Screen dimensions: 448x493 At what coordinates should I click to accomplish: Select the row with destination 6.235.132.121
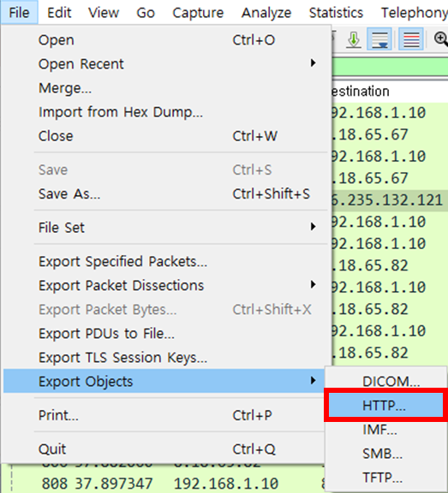click(390, 200)
